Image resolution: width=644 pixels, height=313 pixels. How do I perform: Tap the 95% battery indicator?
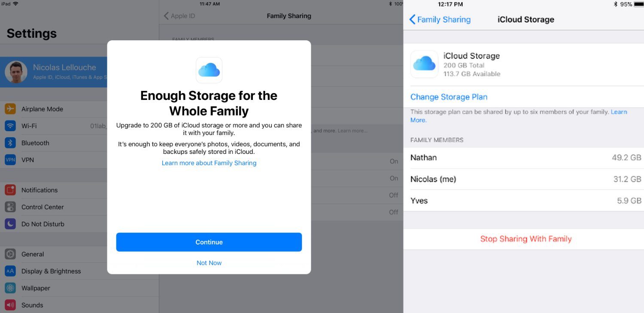tap(626, 4)
